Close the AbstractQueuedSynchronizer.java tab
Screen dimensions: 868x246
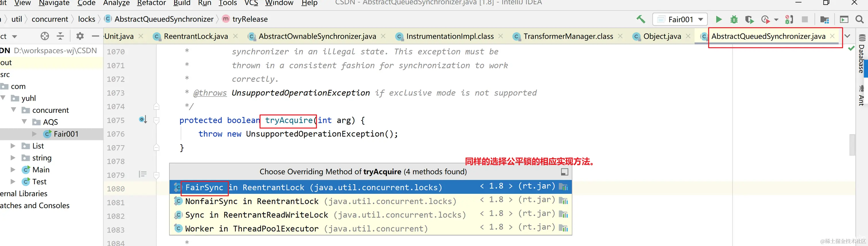[x=832, y=36]
